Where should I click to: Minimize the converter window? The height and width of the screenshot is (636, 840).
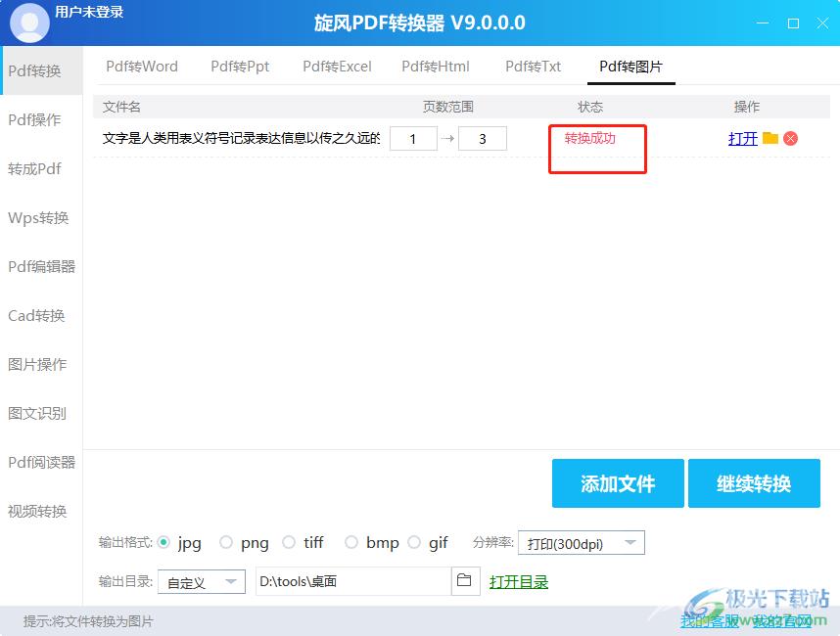763,23
